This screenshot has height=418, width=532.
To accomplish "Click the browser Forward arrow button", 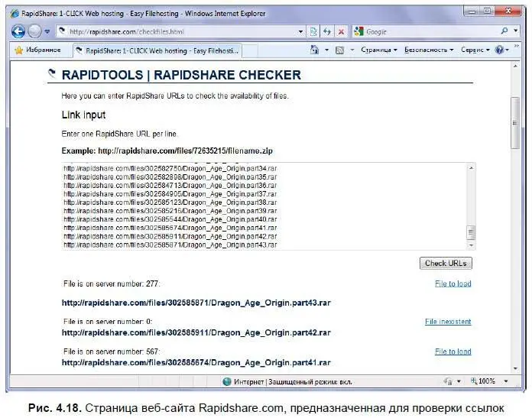I will (34, 31).
